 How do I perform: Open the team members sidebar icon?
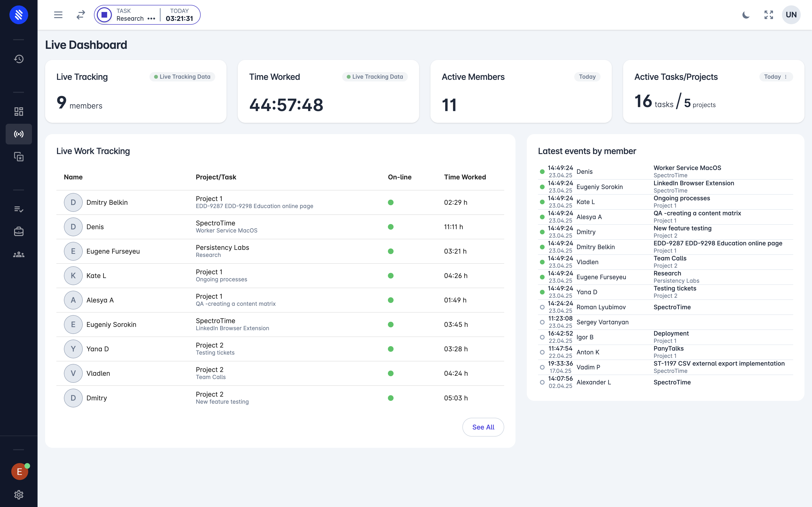19,255
